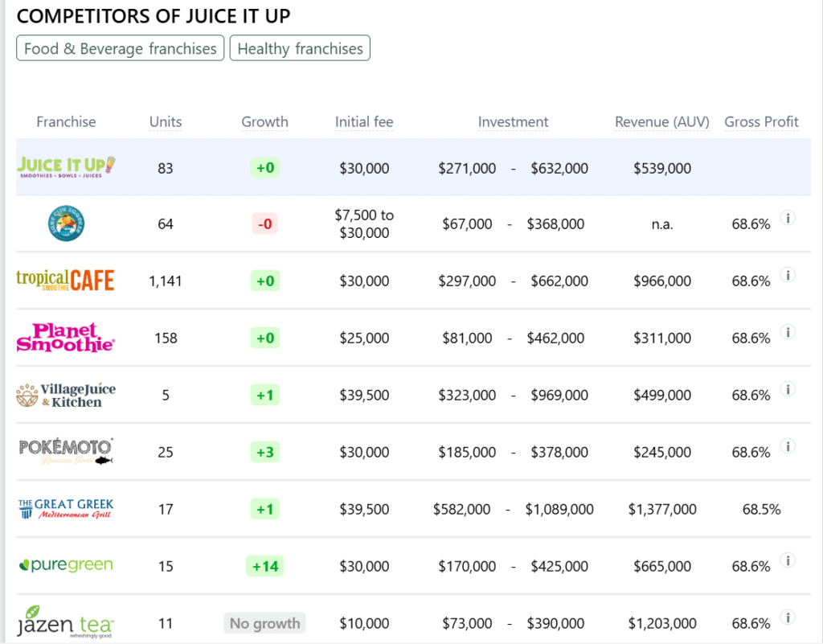
Task: Show gross profit info for puregreen
Action: click(788, 560)
